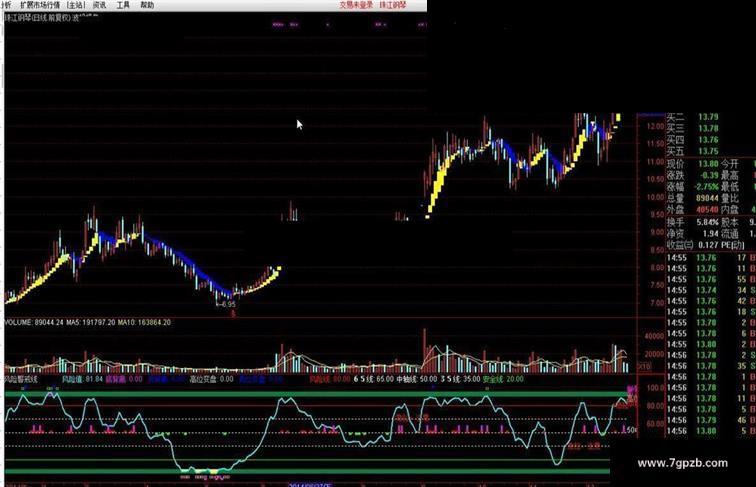This screenshot has width=756, height=487.
Task: Click the 内盘 field label
Action: (x=730, y=210)
